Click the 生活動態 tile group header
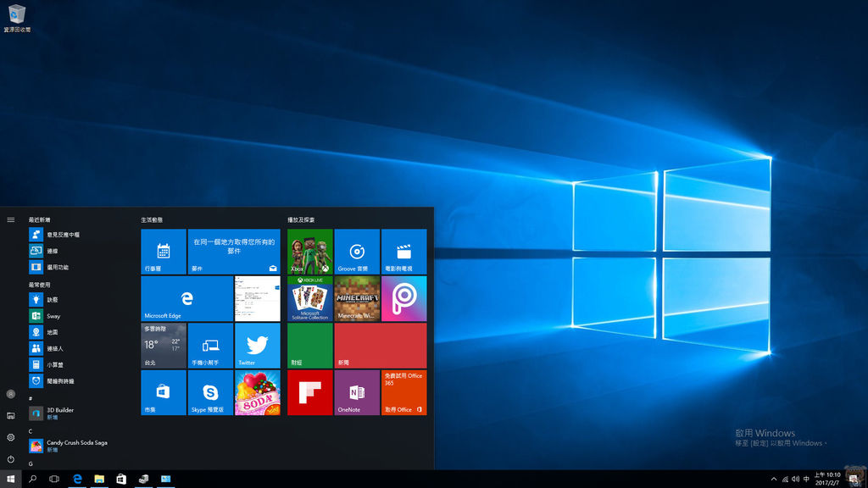The height and width of the screenshot is (488, 868). (x=152, y=219)
